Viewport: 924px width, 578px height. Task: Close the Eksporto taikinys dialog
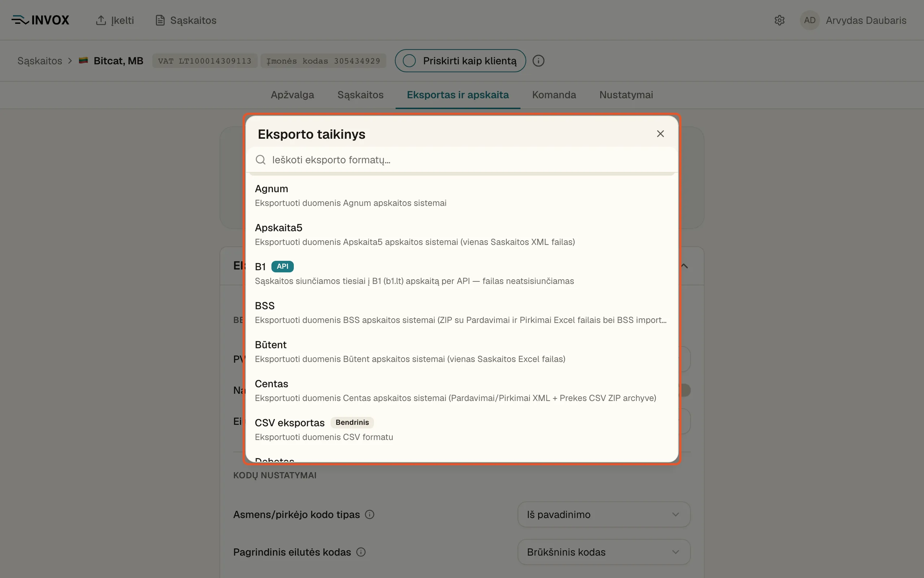[660, 134]
